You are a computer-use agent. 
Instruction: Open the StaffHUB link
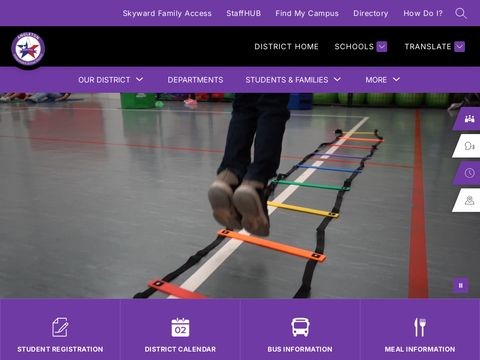pyautogui.click(x=244, y=13)
